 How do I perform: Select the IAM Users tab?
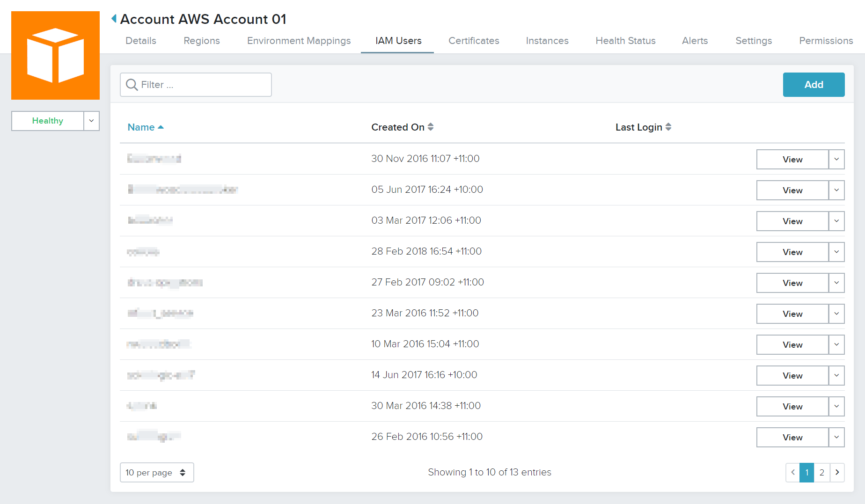click(x=398, y=41)
